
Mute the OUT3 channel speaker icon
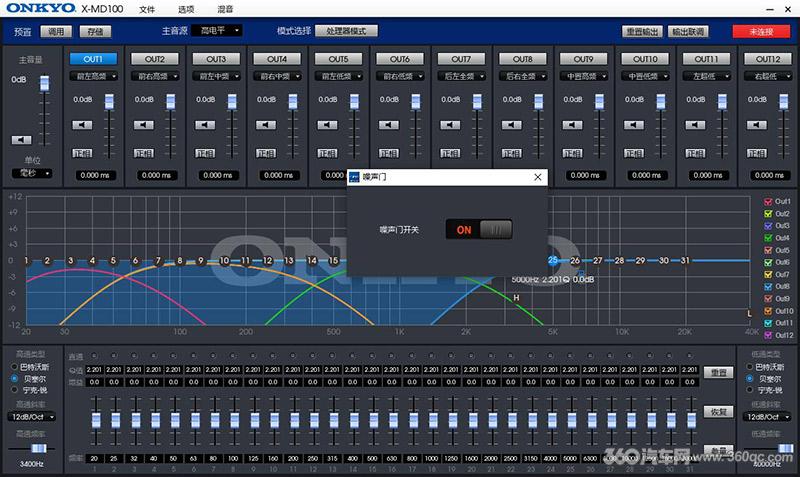[x=205, y=125]
